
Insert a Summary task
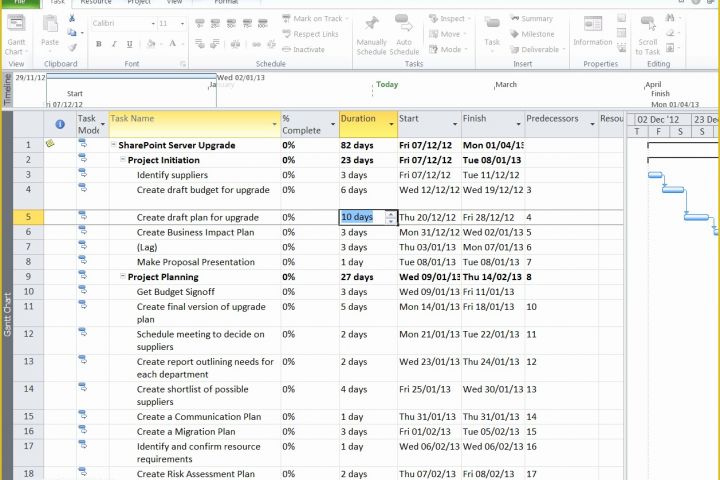(x=531, y=18)
